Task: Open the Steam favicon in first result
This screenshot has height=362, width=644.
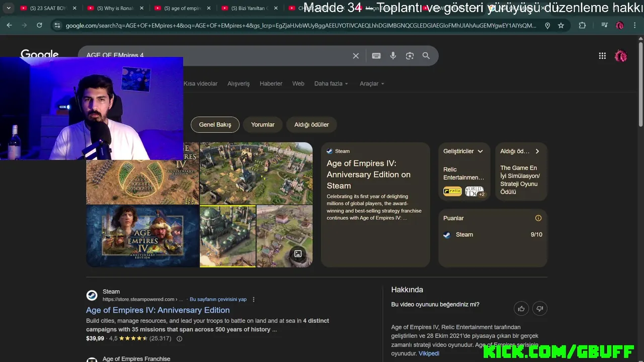Action: pos(92,295)
